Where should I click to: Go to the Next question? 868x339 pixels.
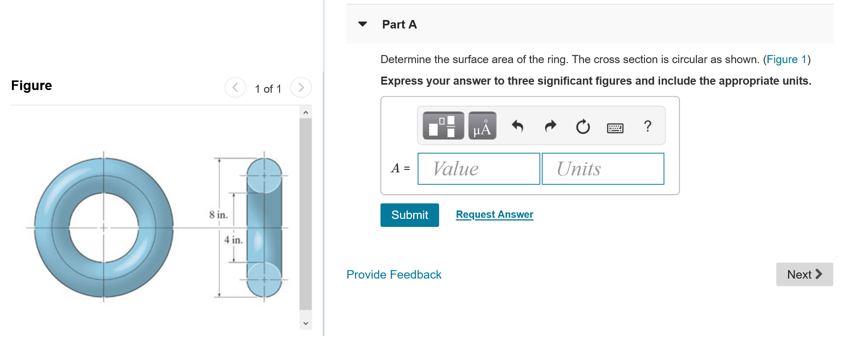(x=805, y=274)
